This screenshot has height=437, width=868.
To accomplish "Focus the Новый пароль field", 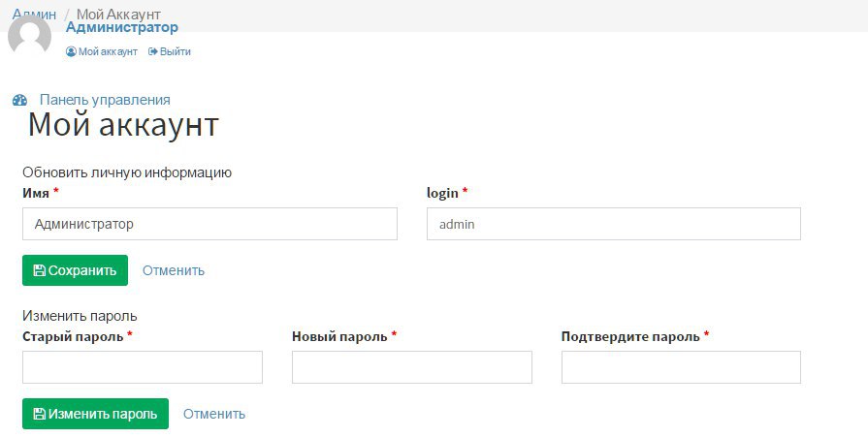I will click(x=412, y=366).
